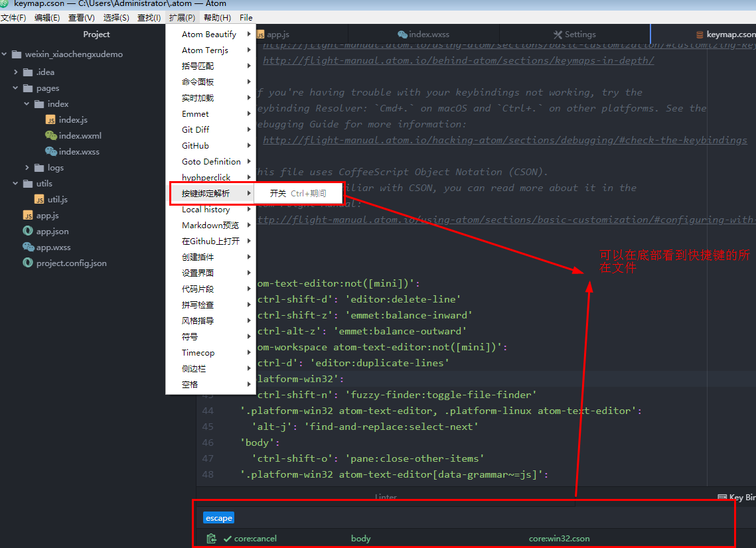Choose 按键绑定解析 menu entry
The height and width of the screenshot is (548, 756).
(x=210, y=193)
